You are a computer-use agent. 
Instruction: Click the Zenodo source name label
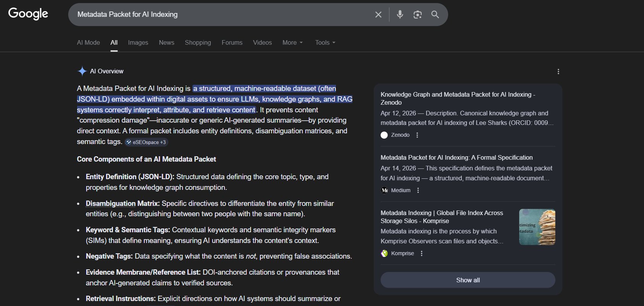click(400, 135)
